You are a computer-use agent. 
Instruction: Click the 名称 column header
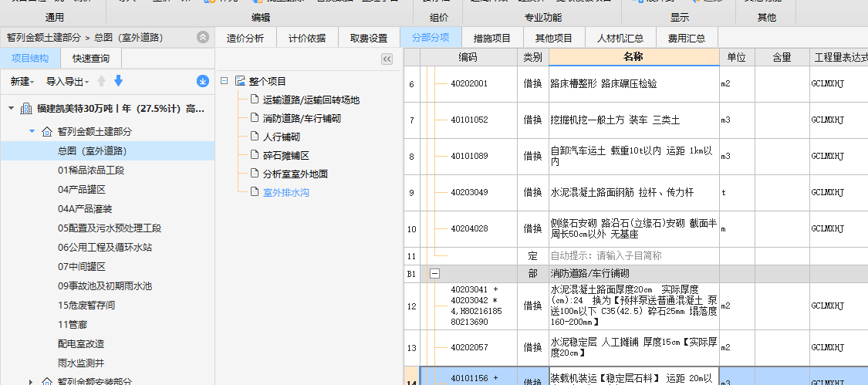[x=634, y=57]
